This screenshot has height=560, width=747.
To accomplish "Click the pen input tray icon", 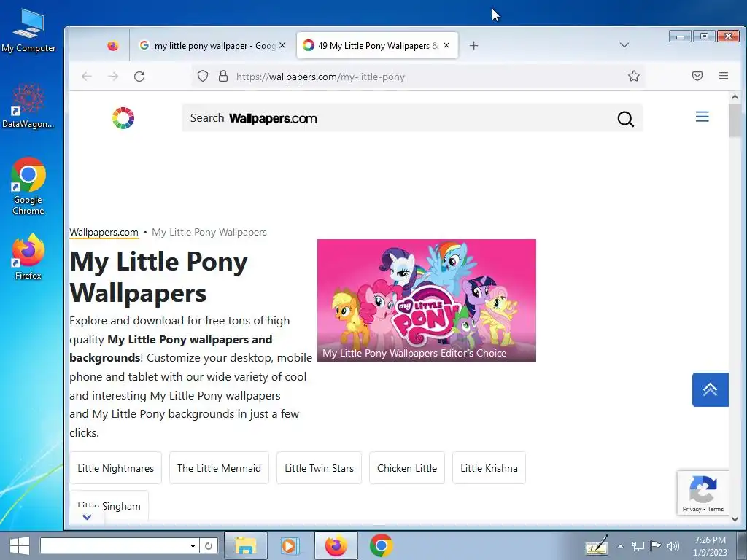I will click(x=597, y=545).
